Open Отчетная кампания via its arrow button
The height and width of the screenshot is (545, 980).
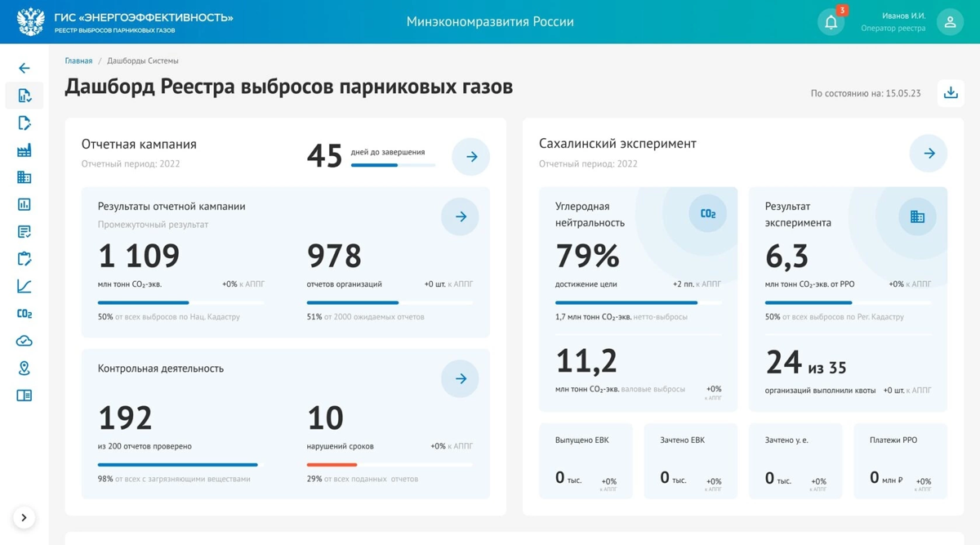pos(470,155)
